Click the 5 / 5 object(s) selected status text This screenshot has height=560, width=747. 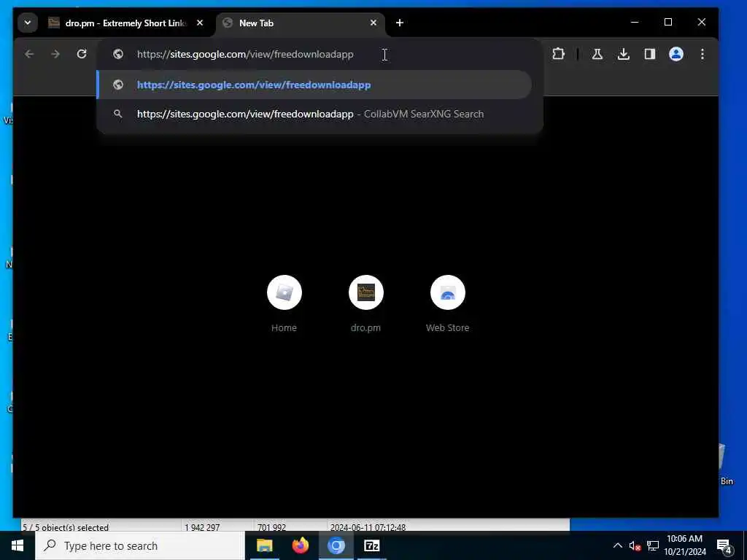point(66,527)
